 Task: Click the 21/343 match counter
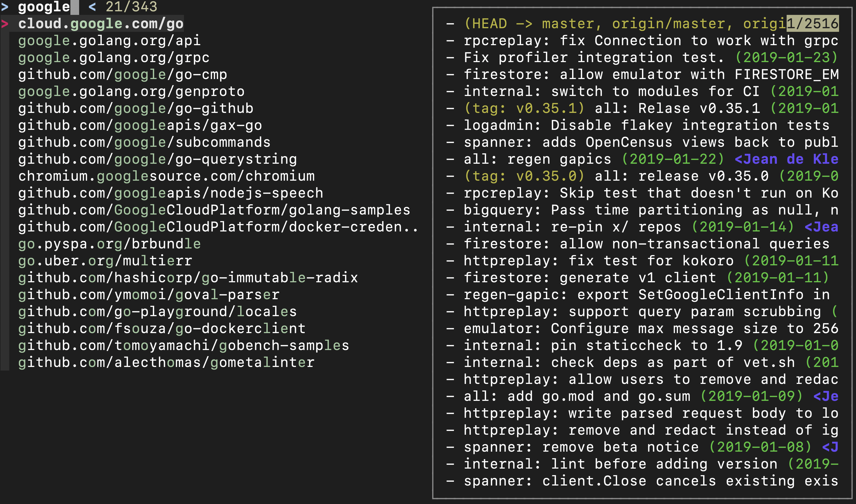tap(131, 7)
